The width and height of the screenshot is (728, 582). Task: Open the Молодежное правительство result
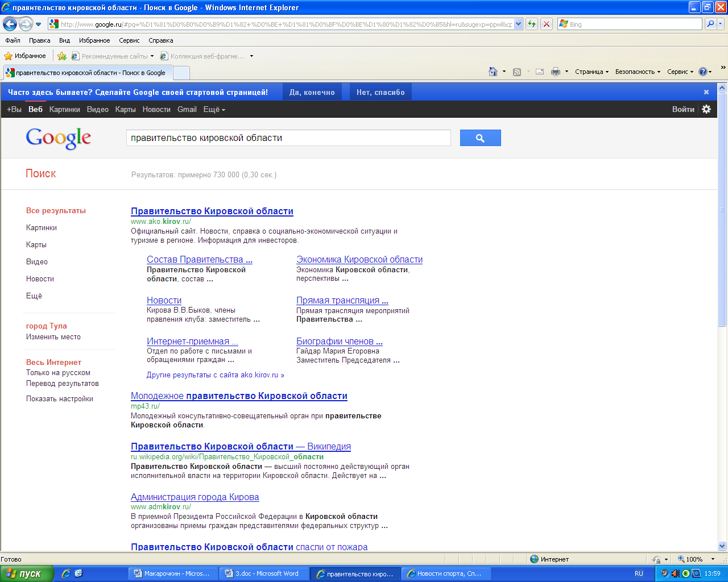[239, 396]
